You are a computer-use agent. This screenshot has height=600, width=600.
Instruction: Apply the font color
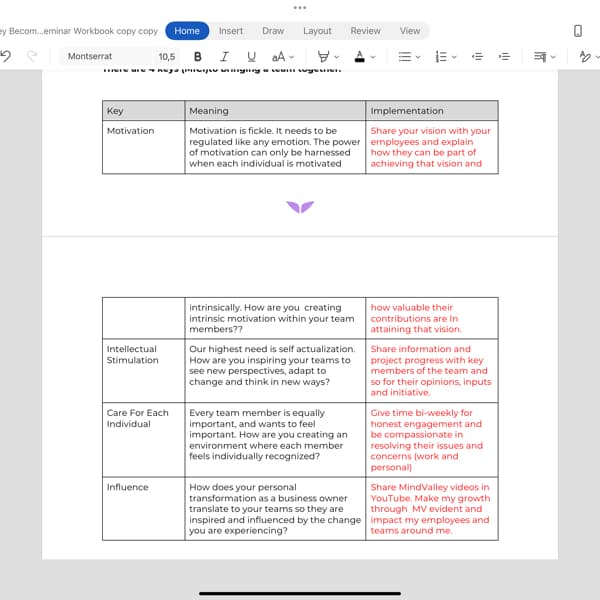(360, 57)
